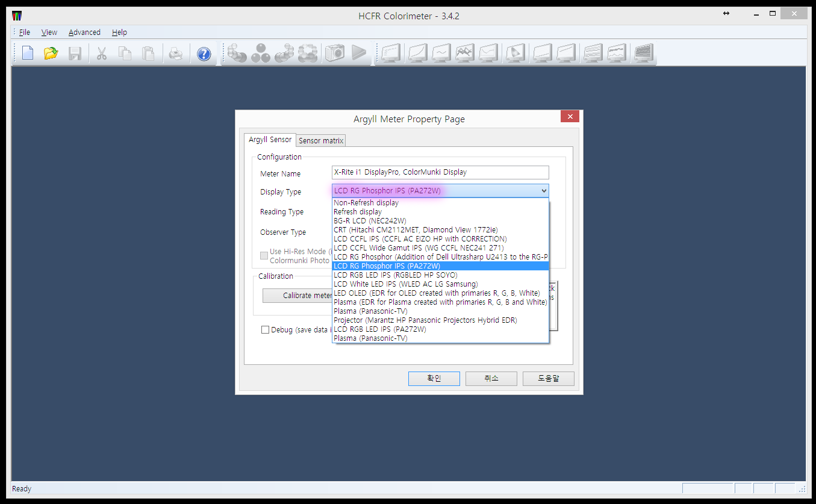
Task: Click the monitor icon with wavy line
Action: tap(441, 54)
